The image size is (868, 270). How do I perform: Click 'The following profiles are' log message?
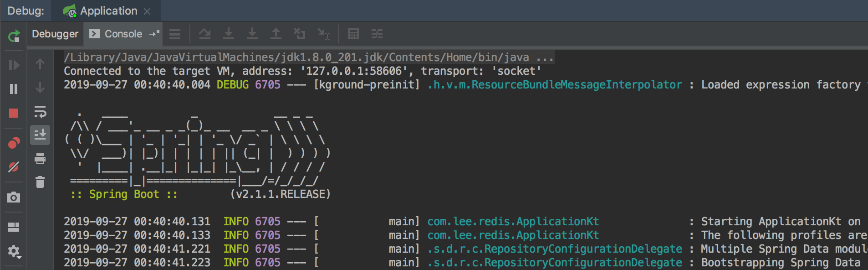click(784, 235)
